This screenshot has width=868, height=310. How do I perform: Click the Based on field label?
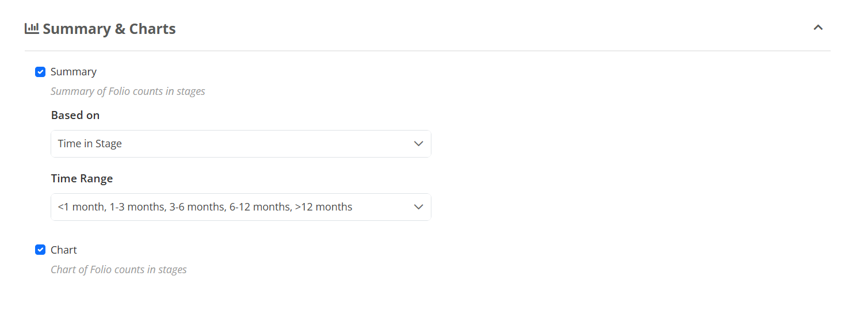75,115
